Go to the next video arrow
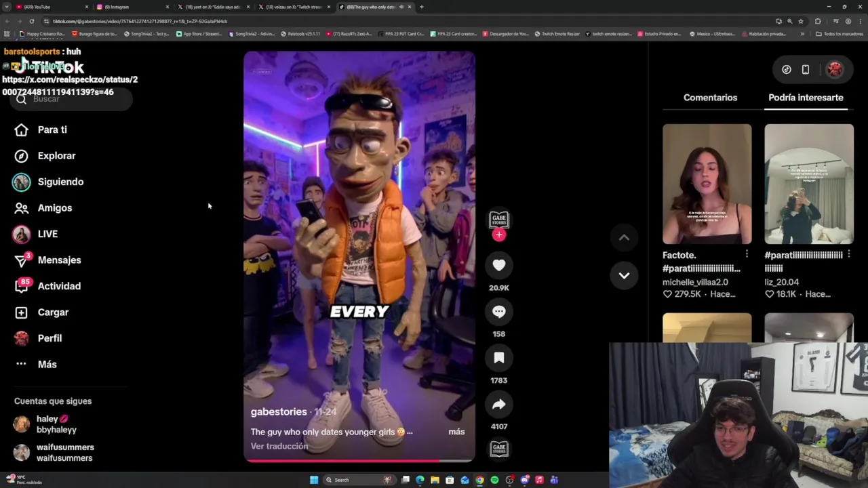Image resolution: width=868 pixels, height=488 pixels. [624, 275]
